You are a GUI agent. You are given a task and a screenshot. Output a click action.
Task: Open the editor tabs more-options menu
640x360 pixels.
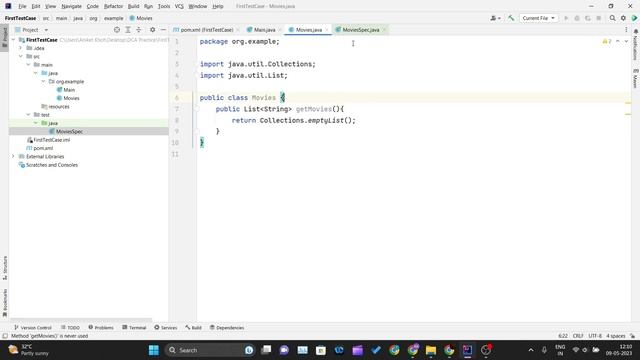click(x=626, y=30)
